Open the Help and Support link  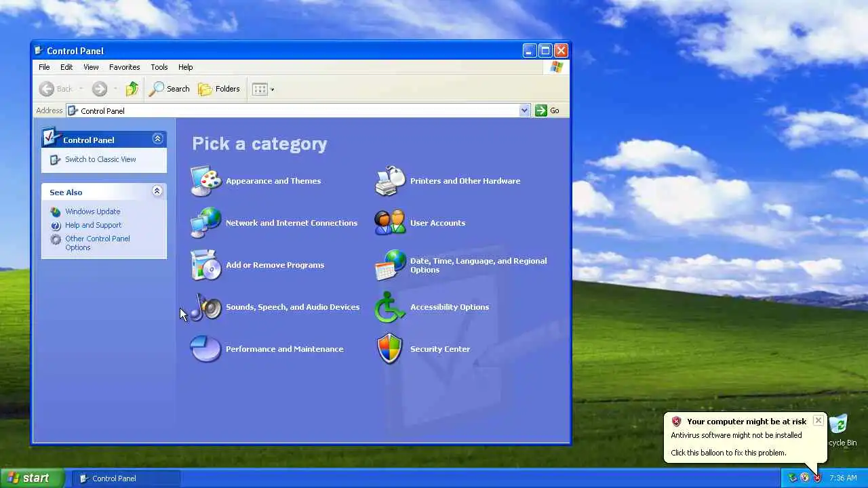(94, 225)
